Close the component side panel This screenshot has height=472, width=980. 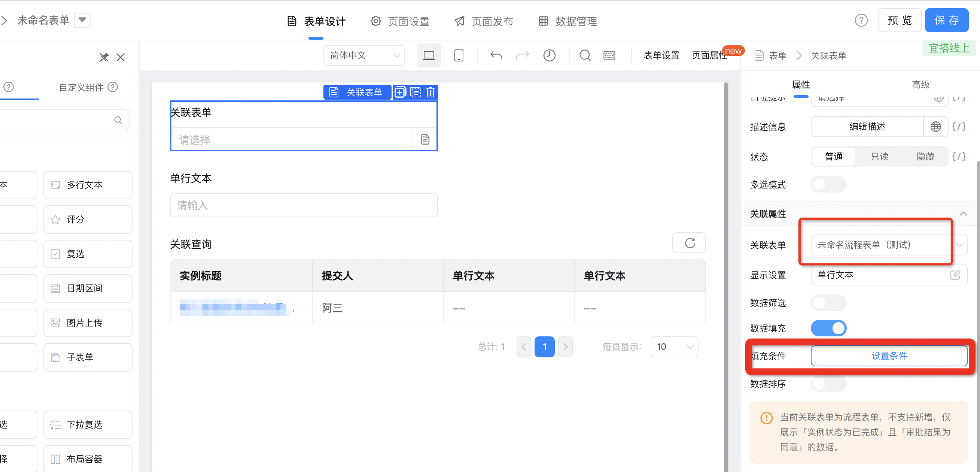coord(121,57)
